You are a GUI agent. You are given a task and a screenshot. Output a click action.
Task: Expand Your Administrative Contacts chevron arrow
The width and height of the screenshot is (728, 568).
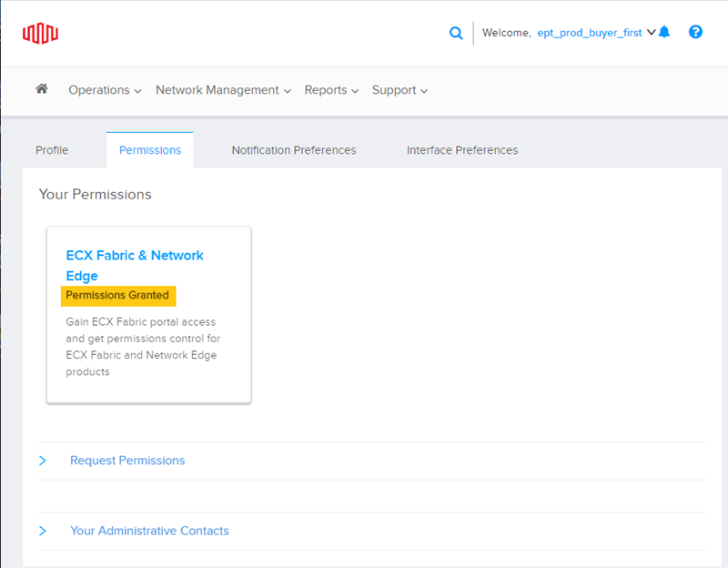pyautogui.click(x=42, y=531)
